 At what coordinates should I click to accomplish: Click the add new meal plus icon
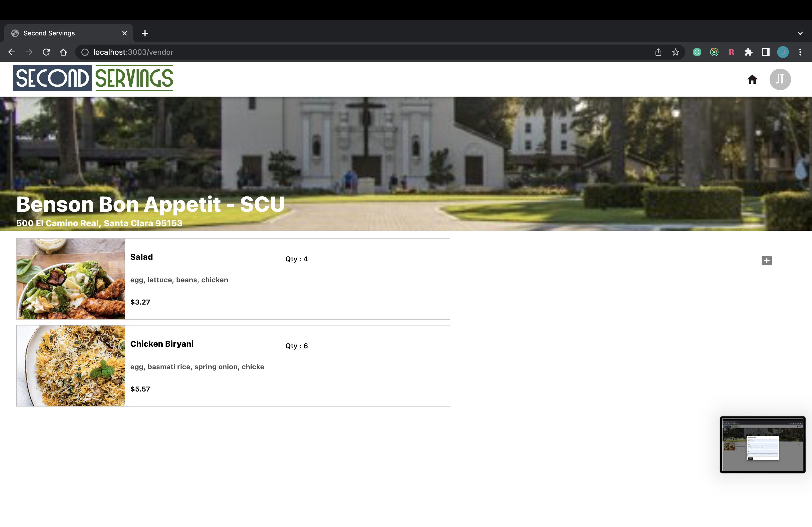[x=766, y=261]
